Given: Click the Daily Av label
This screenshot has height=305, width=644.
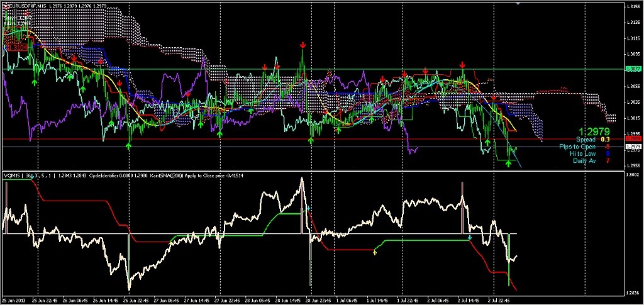Looking at the screenshot, I should [x=584, y=160].
